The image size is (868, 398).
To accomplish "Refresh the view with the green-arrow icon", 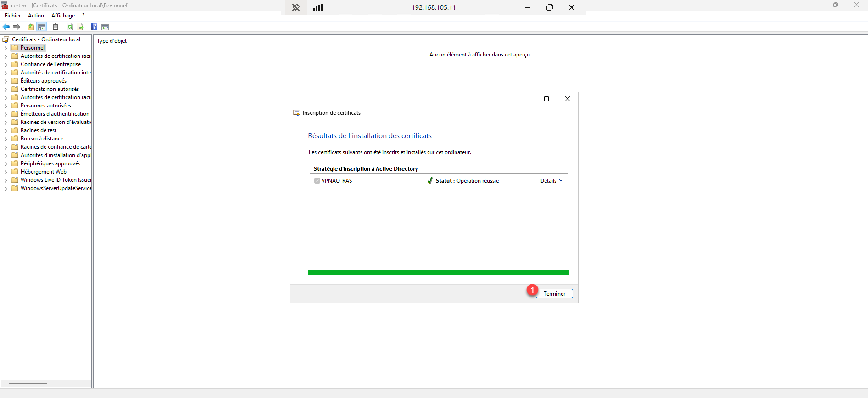I will pyautogui.click(x=70, y=27).
